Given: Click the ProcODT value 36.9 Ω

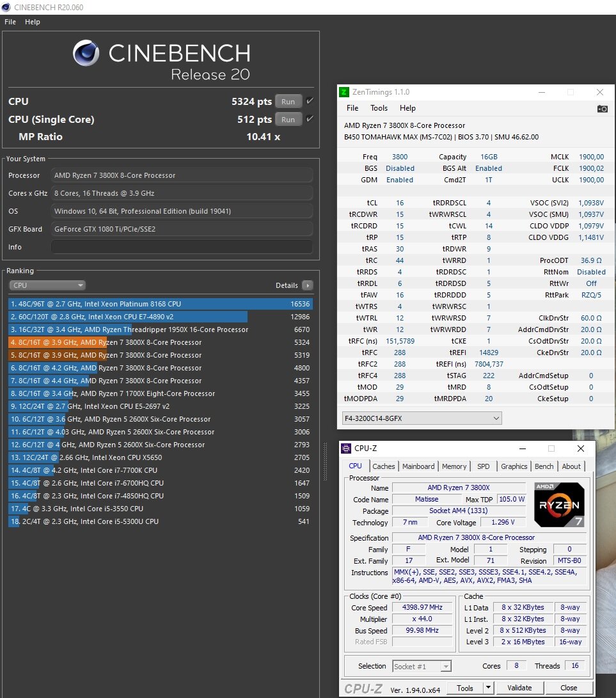Looking at the screenshot, I should pyautogui.click(x=591, y=260).
